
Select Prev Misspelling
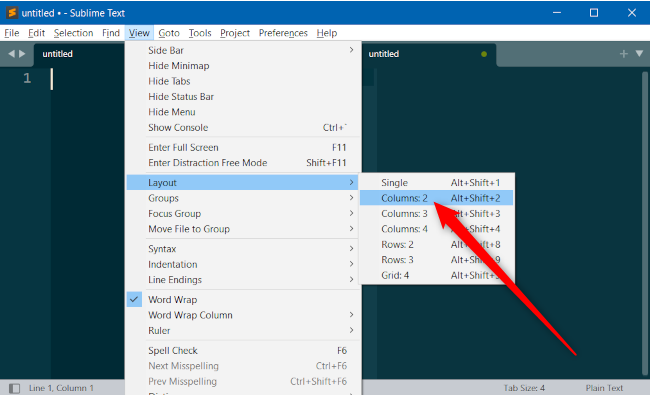pos(243,381)
